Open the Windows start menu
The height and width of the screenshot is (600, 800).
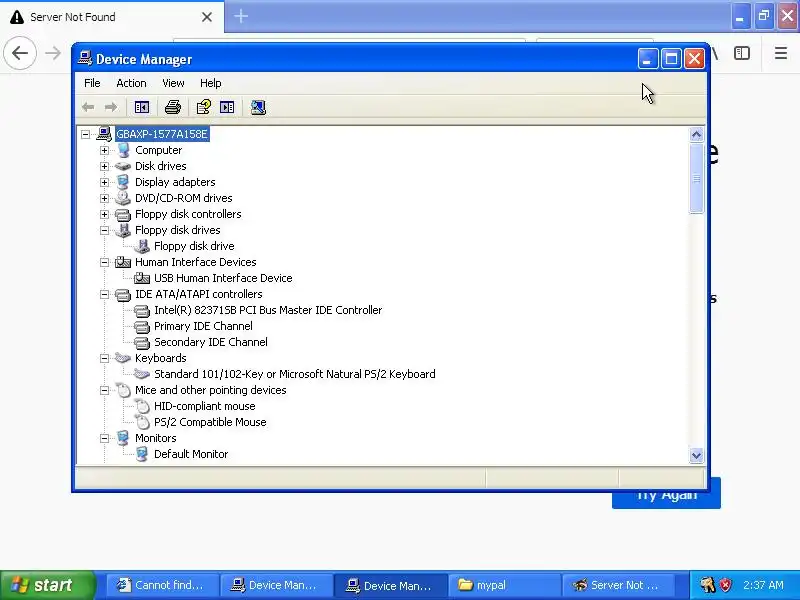[48, 585]
